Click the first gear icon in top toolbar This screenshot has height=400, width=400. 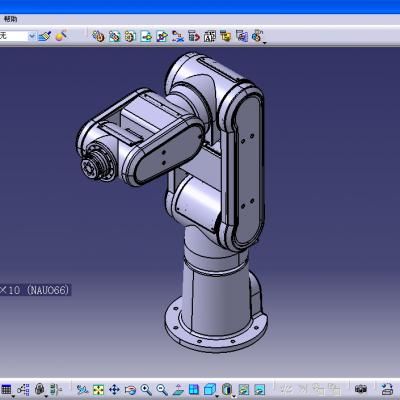98,36
